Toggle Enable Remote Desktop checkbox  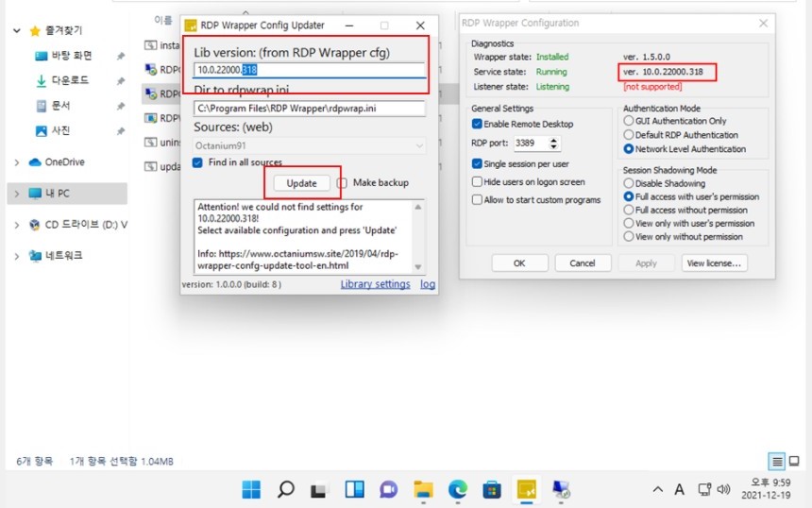[x=477, y=124]
